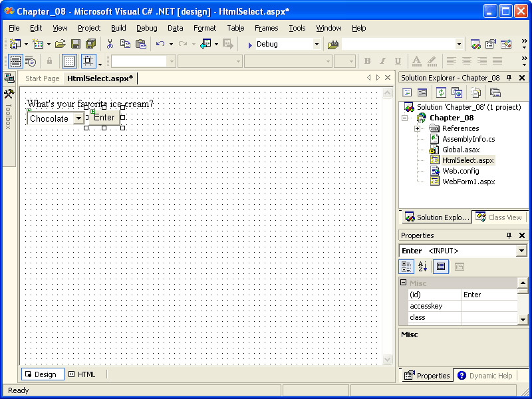Viewport: 532px width, 399px height.
Task: Click the Enter button on form
Action: tap(104, 118)
